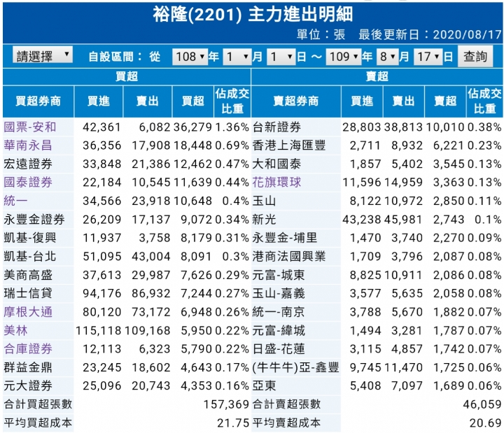Click the 裕隆(2201) 主力進出明細 title
The height and width of the screenshot is (433, 504).
point(253,15)
